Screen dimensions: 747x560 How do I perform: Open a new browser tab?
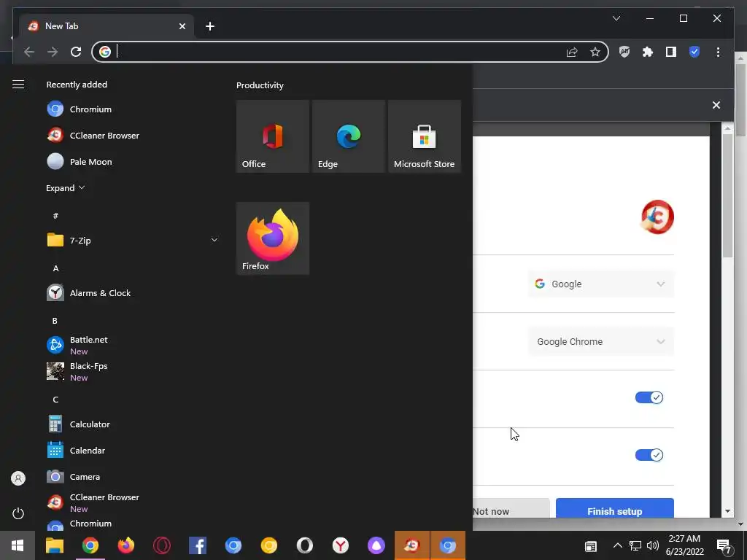click(x=210, y=26)
